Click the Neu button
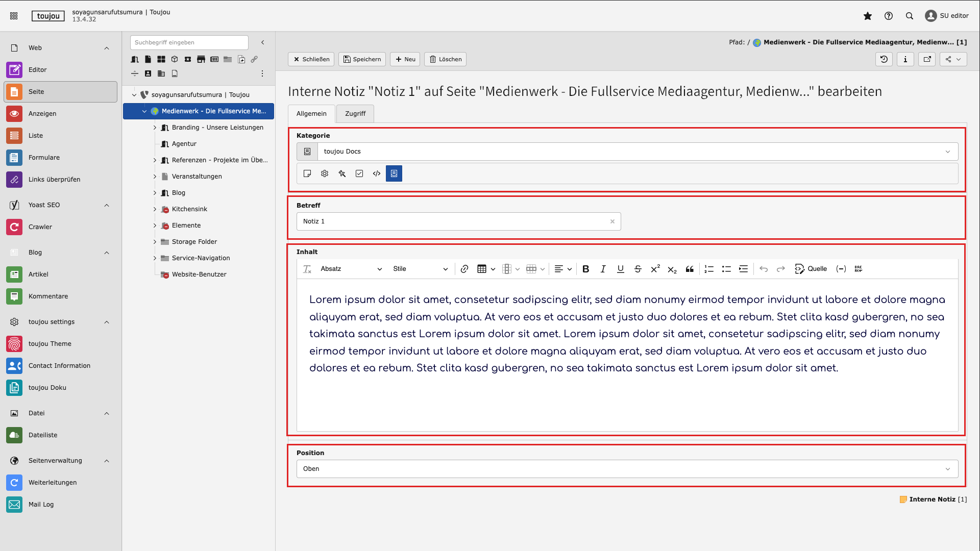Image resolution: width=980 pixels, height=551 pixels. coord(405,59)
